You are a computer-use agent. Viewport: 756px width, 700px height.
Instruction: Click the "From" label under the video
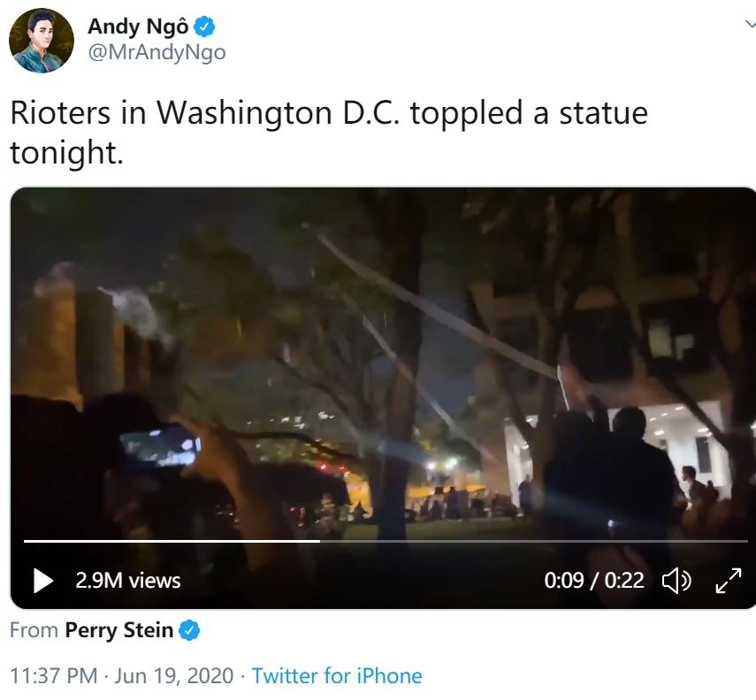tap(34, 631)
